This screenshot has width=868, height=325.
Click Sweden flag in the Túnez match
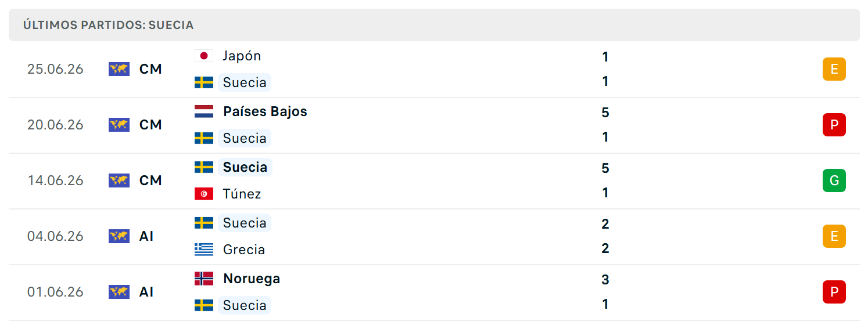(204, 167)
